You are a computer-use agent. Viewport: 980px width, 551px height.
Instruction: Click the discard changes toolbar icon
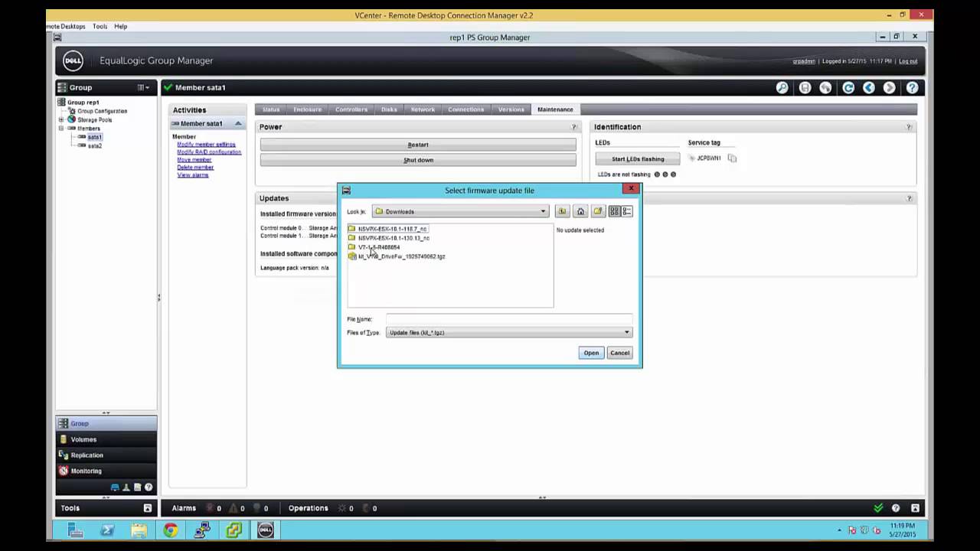tap(825, 88)
